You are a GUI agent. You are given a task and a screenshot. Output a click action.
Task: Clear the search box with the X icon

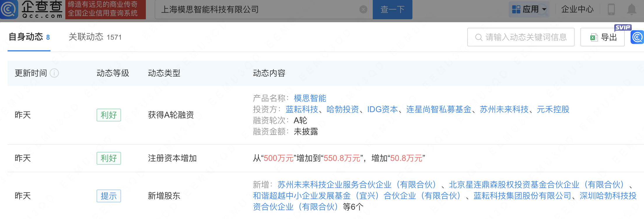363,10
